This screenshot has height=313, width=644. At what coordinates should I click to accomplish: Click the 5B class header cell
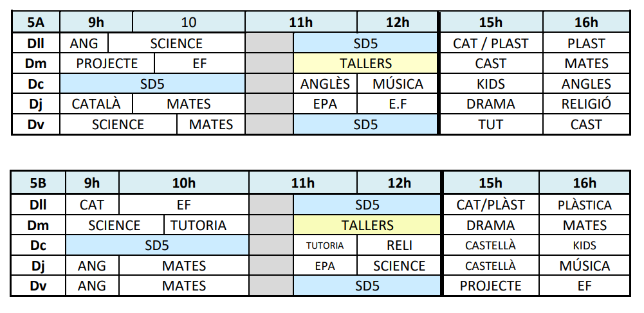(38, 183)
